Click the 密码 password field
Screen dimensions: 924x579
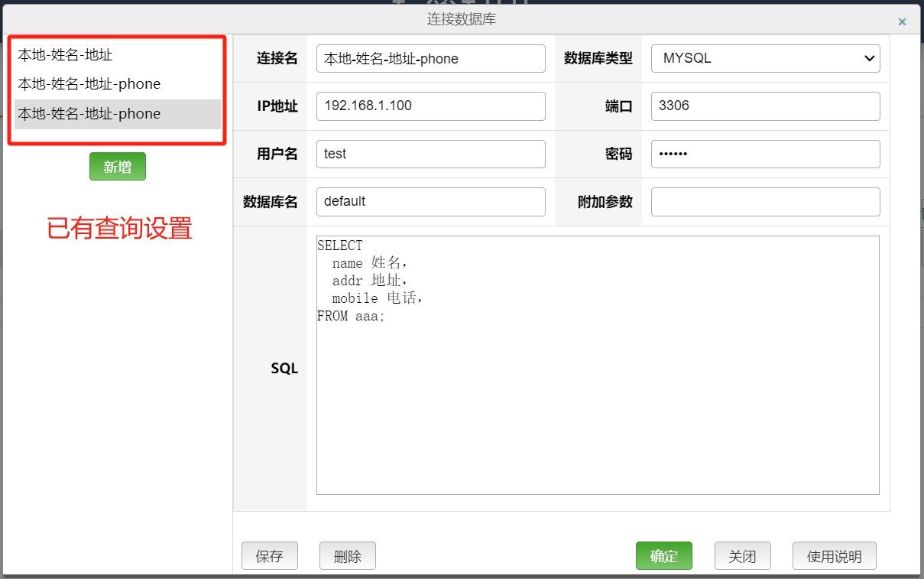764,154
